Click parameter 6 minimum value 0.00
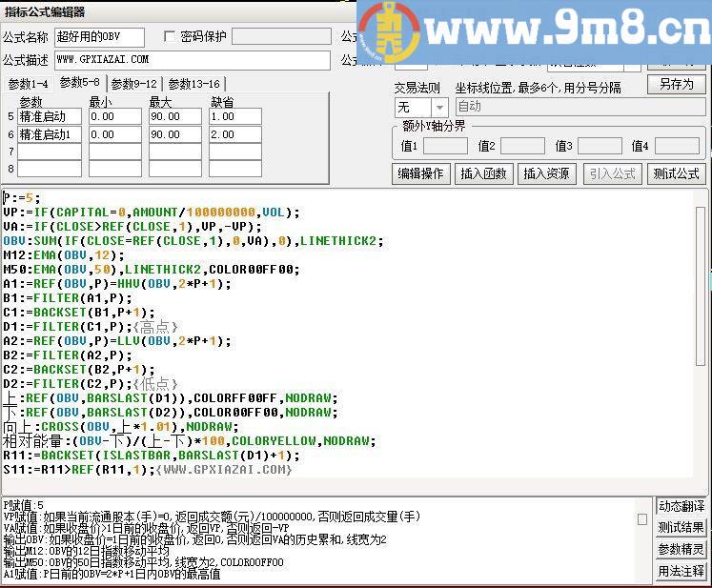 point(115,135)
